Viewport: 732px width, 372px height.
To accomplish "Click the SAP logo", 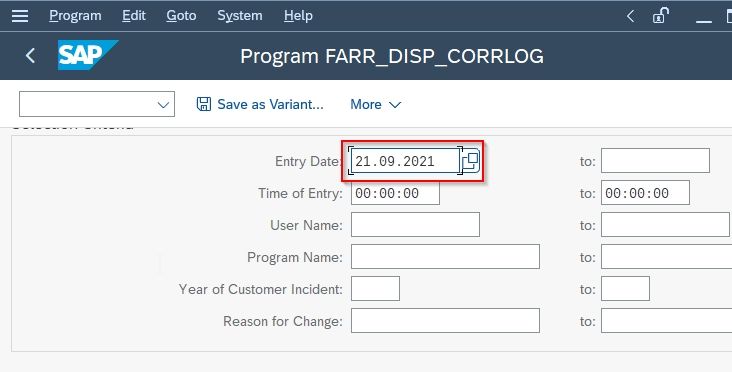I will (88, 55).
